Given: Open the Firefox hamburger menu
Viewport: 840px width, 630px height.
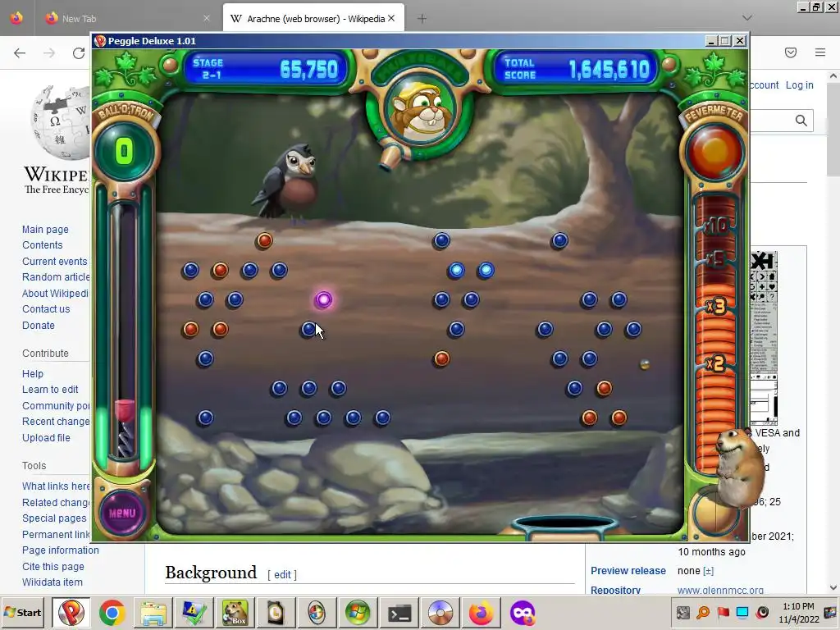Looking at the screenshot, I should coord(820,52).
